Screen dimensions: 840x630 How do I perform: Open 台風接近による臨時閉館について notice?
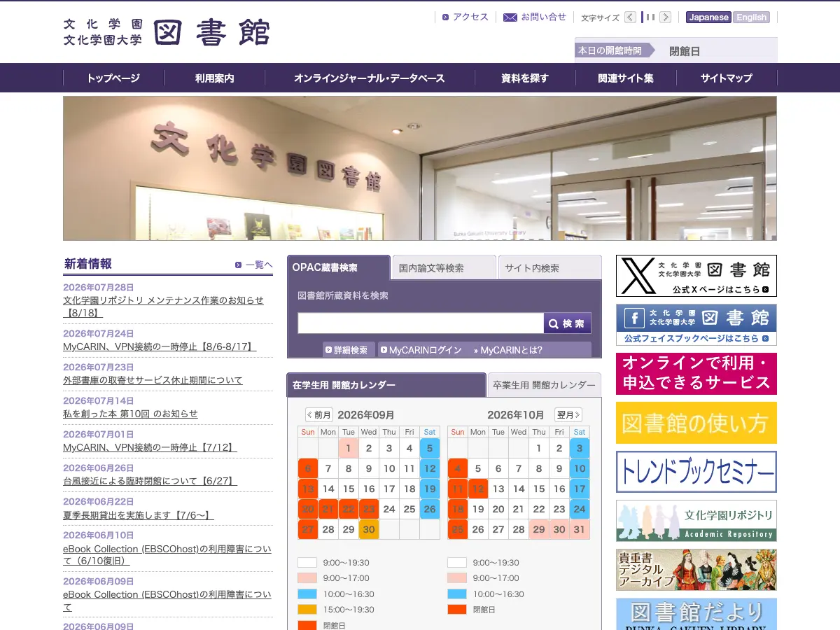(150, 481)
